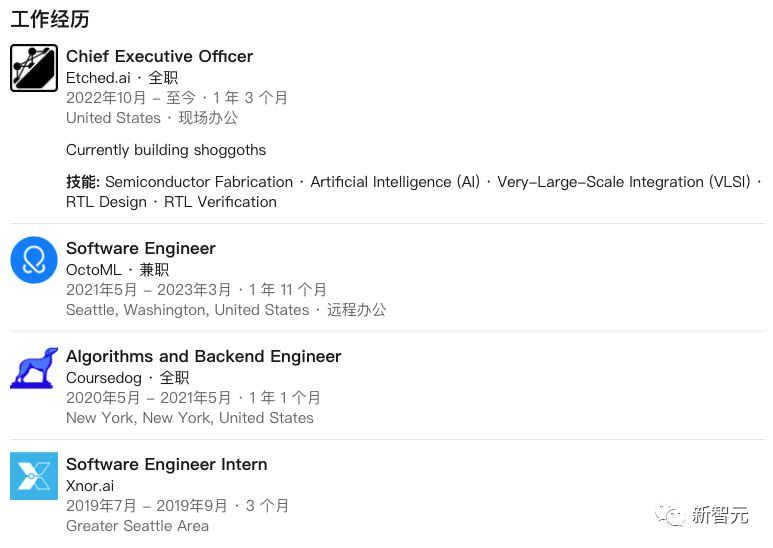This screenshot has width=773, height=548.
Task: Open the OctoML company name text
Action: tap(94, 270)
